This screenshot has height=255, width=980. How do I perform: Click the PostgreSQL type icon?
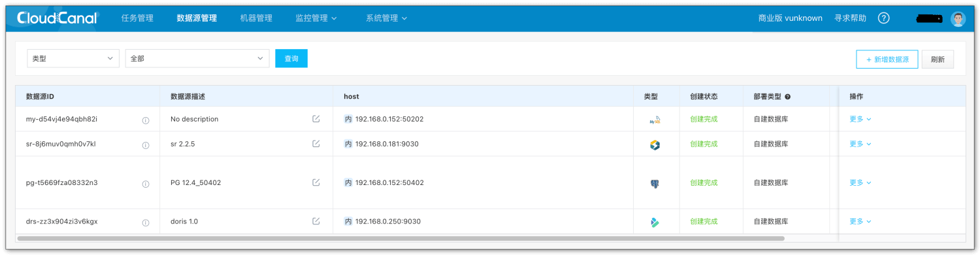click(655, 184)
